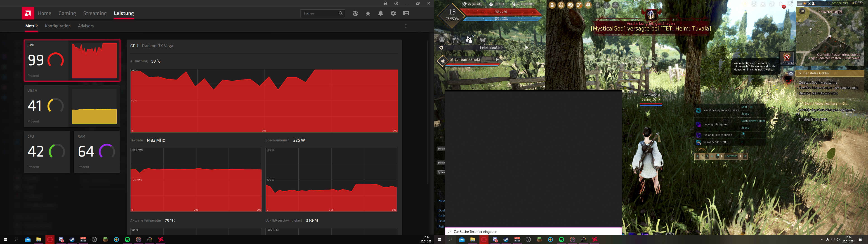Switch to the Gaming tab
The image size is (868, 244).
[67, 14]
